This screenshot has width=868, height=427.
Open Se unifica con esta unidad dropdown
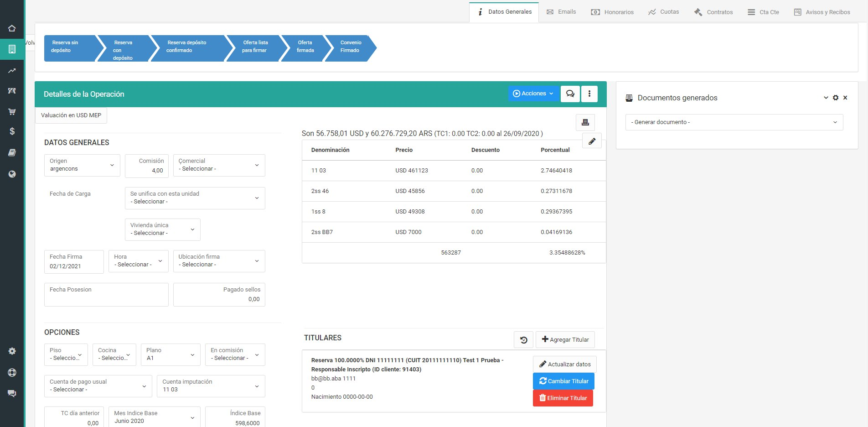pos(195,198)
